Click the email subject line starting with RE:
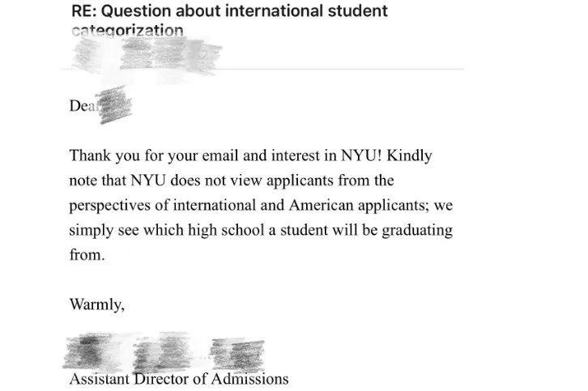Image resolution: width=588 pixels, height=391 pixels. click(x=229, y=11)
